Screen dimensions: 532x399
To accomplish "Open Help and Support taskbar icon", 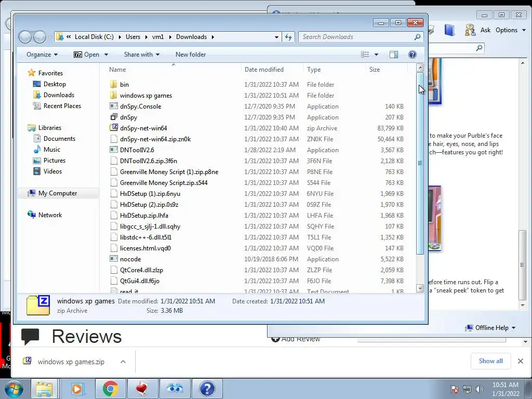I will (x=207, y=389).
